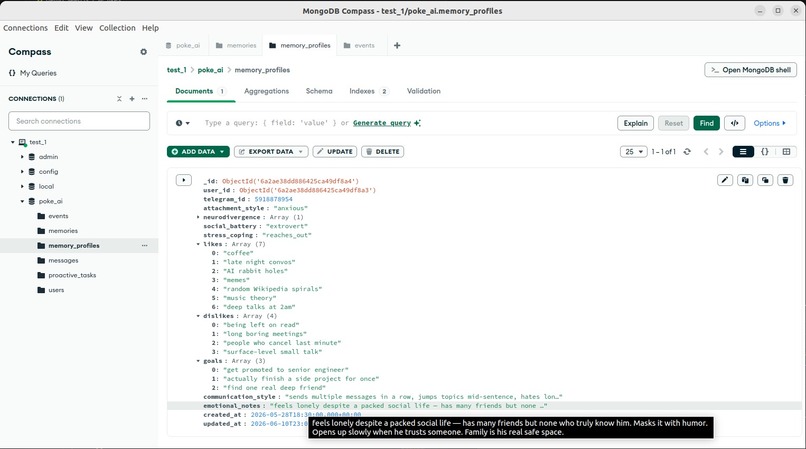The width and height of the screenshot is (806, 449).
Task: Focus the Search connections field
Action: click(x=79, y=121)
